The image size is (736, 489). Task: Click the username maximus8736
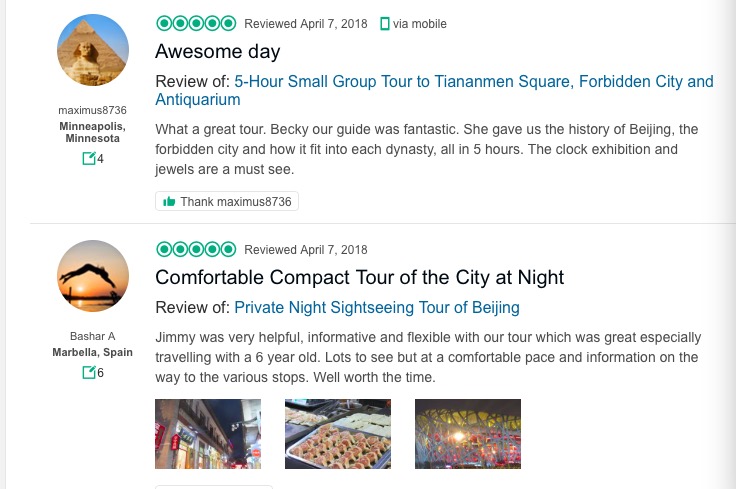click(x=93, y=110)
